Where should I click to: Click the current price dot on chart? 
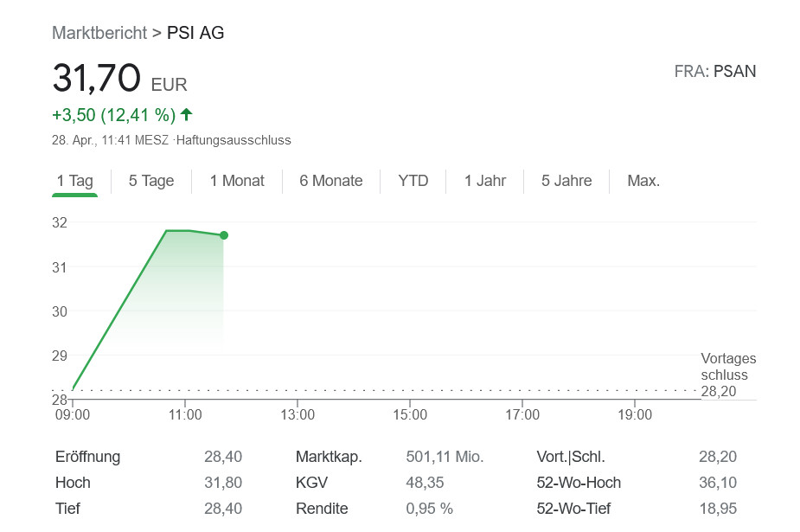tap(224, 235)
